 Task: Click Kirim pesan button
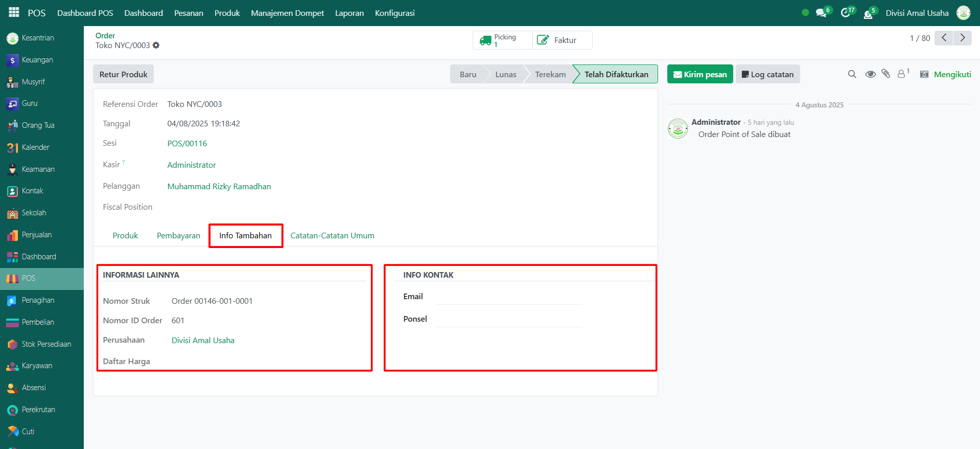699,74
